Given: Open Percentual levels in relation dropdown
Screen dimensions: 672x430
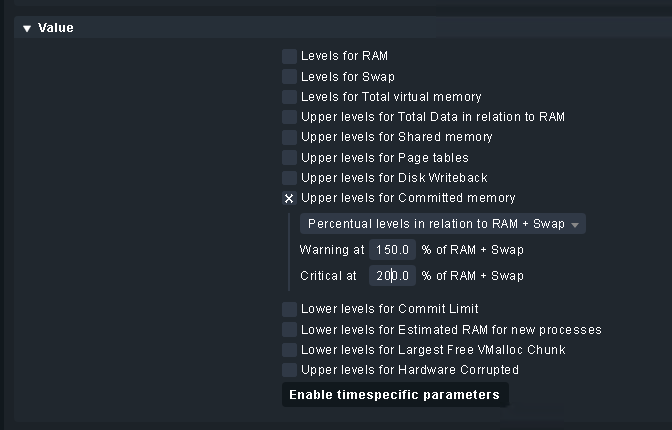Looking at the screenshot, I should [442, 224].
